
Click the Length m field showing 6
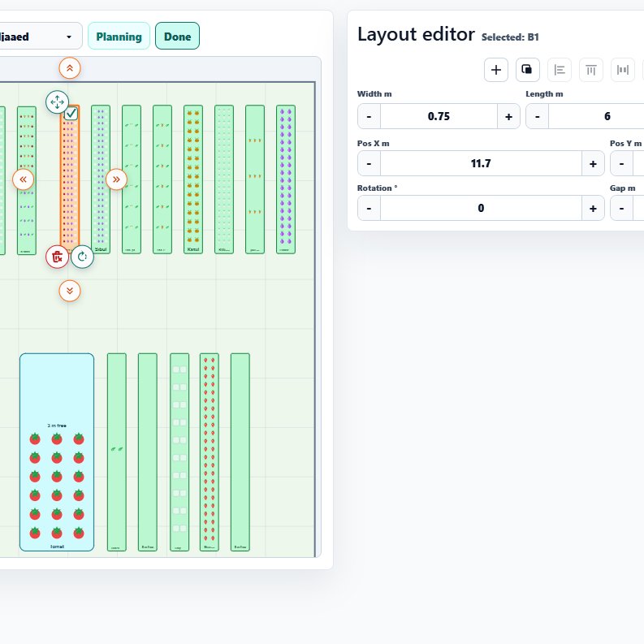596,116
